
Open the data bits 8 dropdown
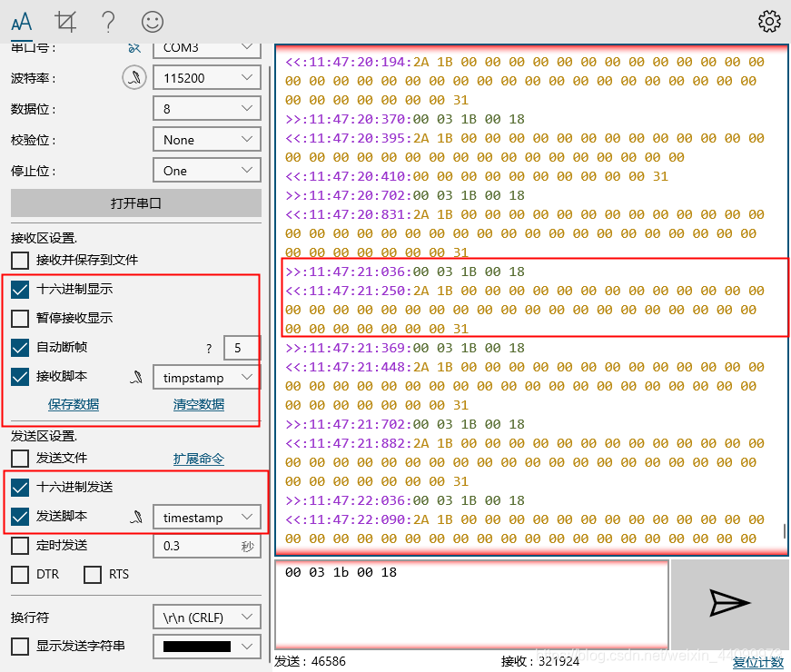coord(207,108)
